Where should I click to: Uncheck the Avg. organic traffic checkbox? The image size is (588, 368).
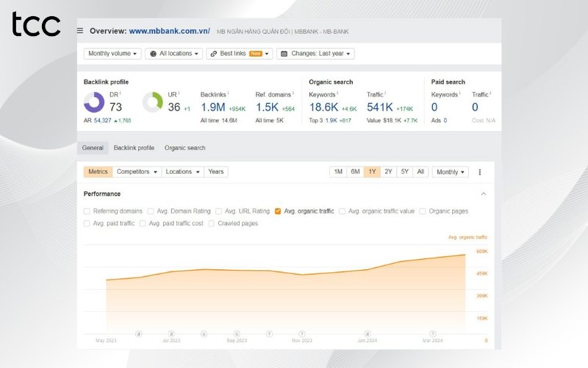(x=278, y=211)
